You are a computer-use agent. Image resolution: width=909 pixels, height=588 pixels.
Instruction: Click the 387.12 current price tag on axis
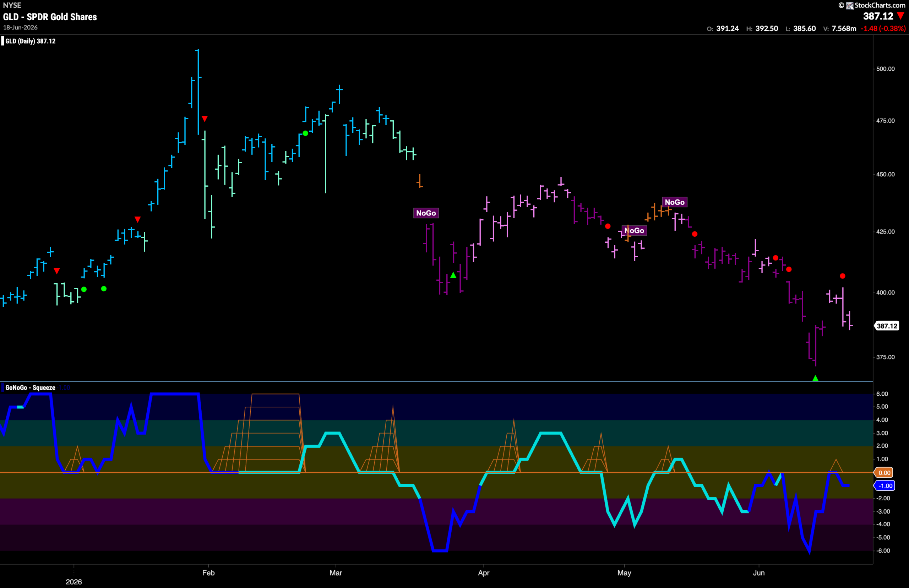(x=887, y=326)
